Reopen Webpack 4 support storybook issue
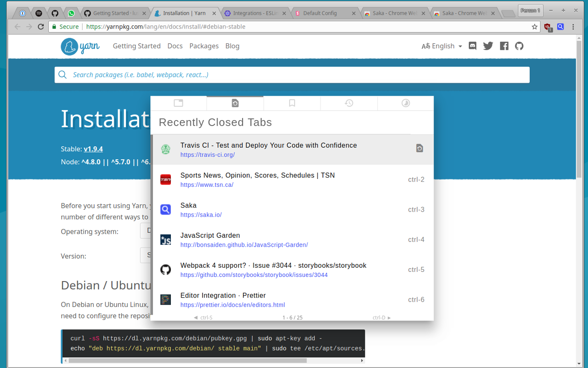 point(292,270)
